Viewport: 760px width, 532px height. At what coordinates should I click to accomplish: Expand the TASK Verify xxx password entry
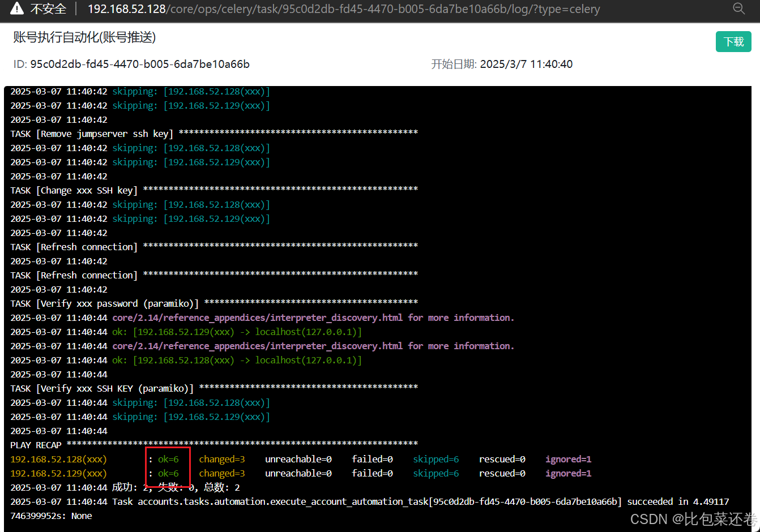(x=102, y=303)
